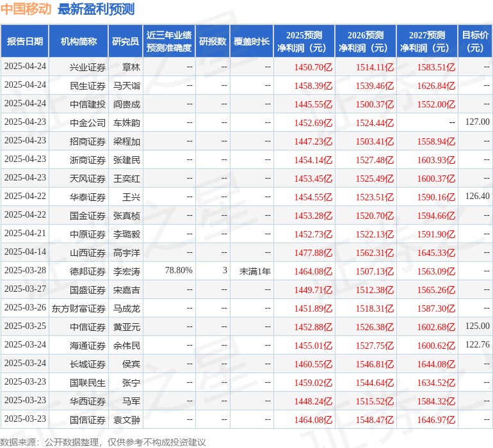Click the 78.80% accuracy value
Screen dimensions: 493x448
click(x=179, y=270)
